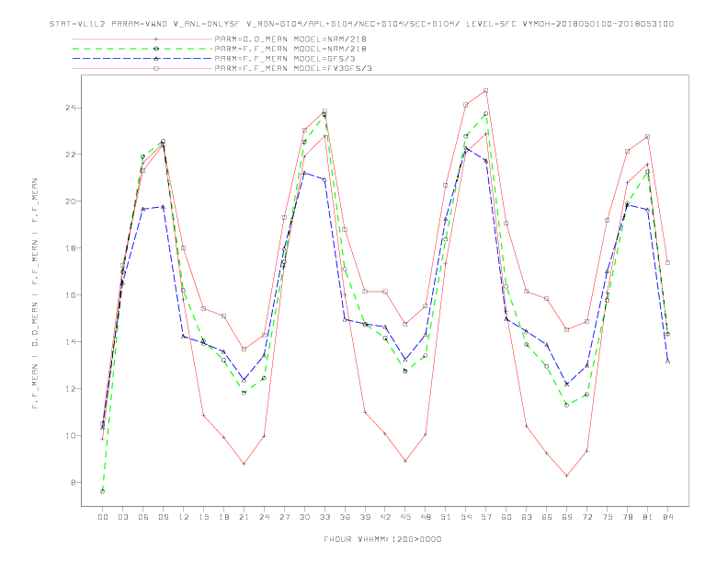Click x-axis tick label 39
This screenshot has height=563, width=728.
365,517
